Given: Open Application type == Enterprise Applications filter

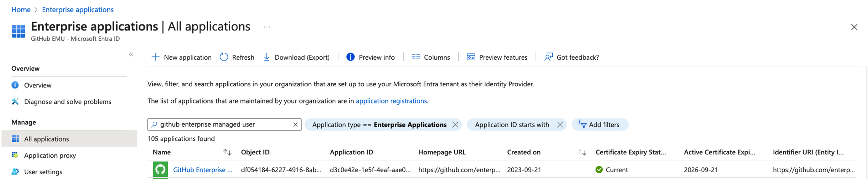Looking at the screenshot, I should [x=379, y=125].
